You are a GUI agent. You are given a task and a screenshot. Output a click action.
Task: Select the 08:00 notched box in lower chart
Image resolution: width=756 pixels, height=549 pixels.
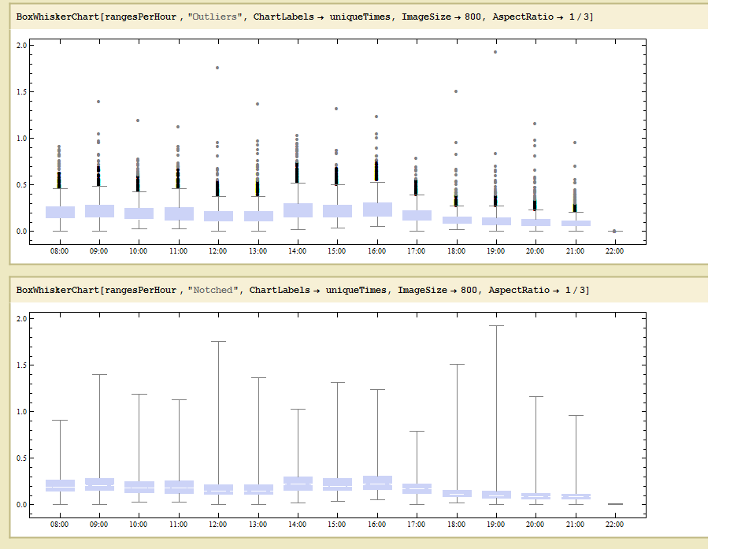[60, 485]
